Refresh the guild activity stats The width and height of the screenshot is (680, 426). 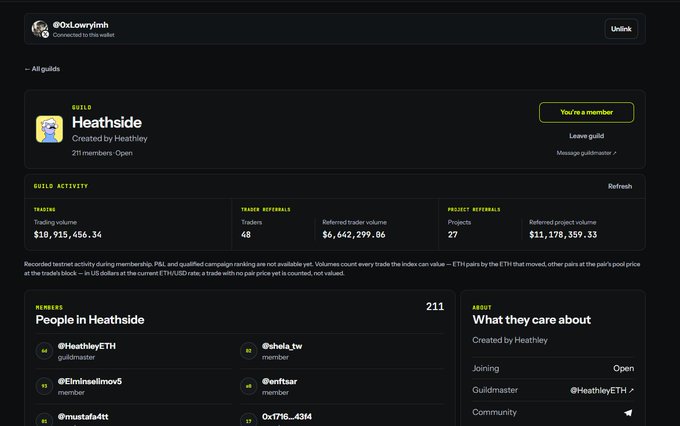tap(620, 186)
